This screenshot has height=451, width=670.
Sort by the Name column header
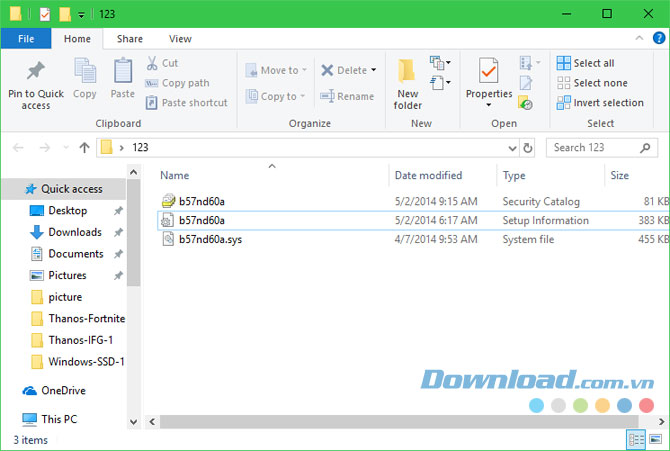coord(174,175)
